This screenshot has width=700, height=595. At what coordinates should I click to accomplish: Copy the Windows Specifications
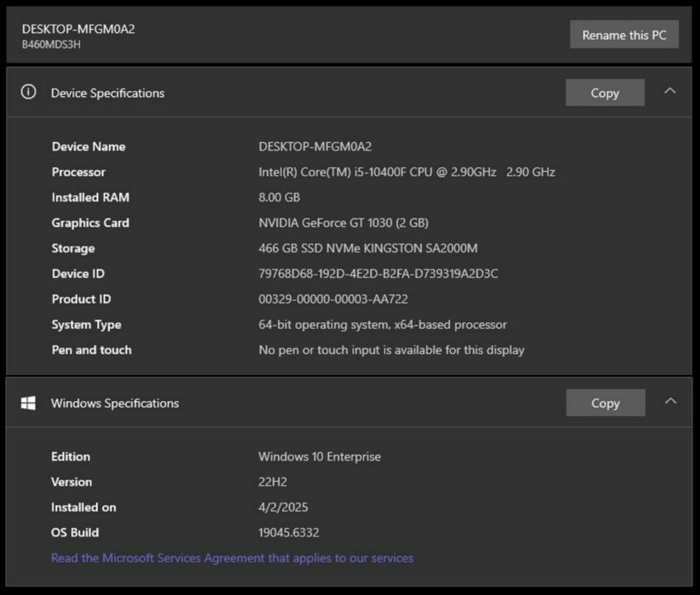pyautogui.click(x=605, y=403)
